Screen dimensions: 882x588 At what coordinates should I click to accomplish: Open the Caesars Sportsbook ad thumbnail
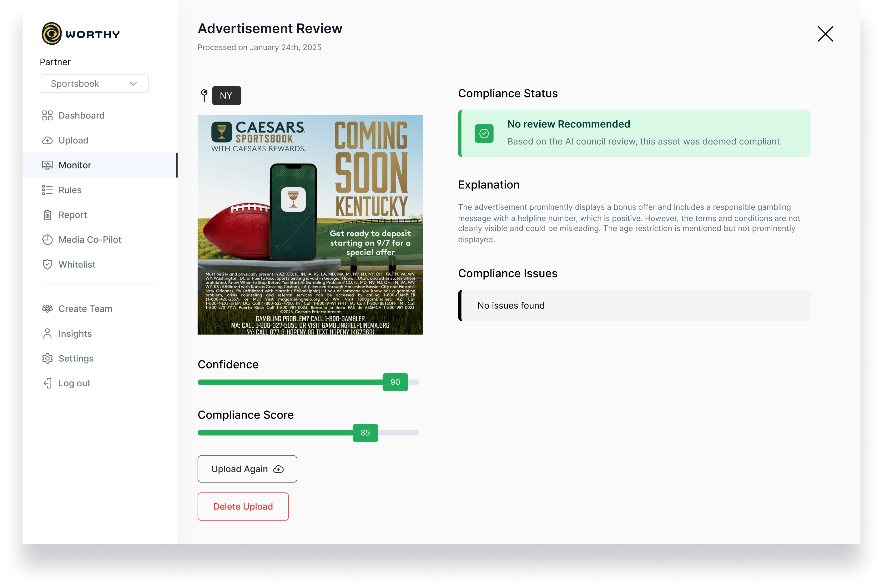tap(310, 225)
